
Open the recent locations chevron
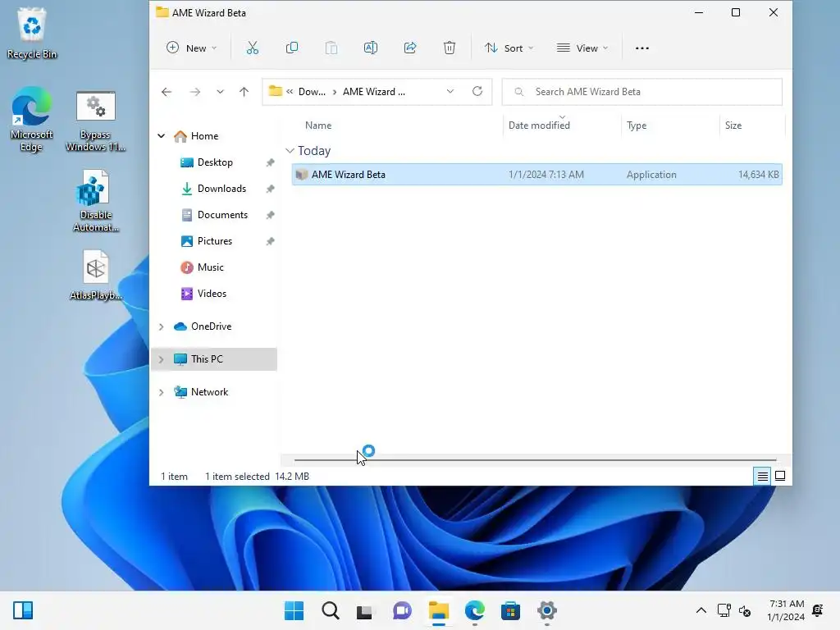(x=220, y=92)
